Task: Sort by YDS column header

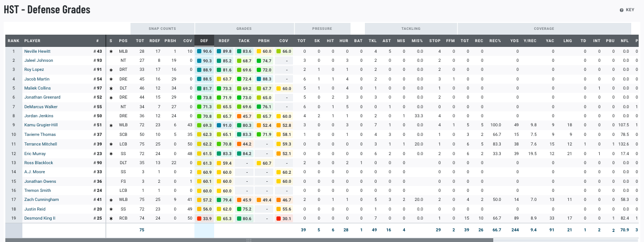Action: 515,41
